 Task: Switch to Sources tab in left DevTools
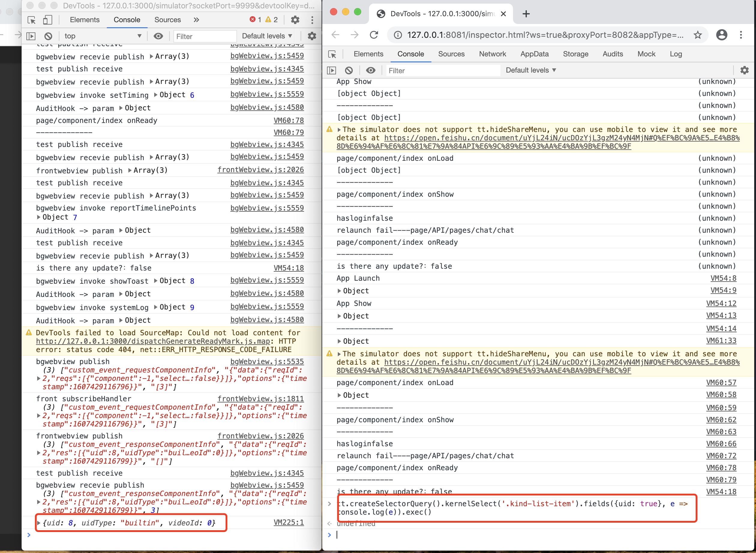(x=167, y=20)
